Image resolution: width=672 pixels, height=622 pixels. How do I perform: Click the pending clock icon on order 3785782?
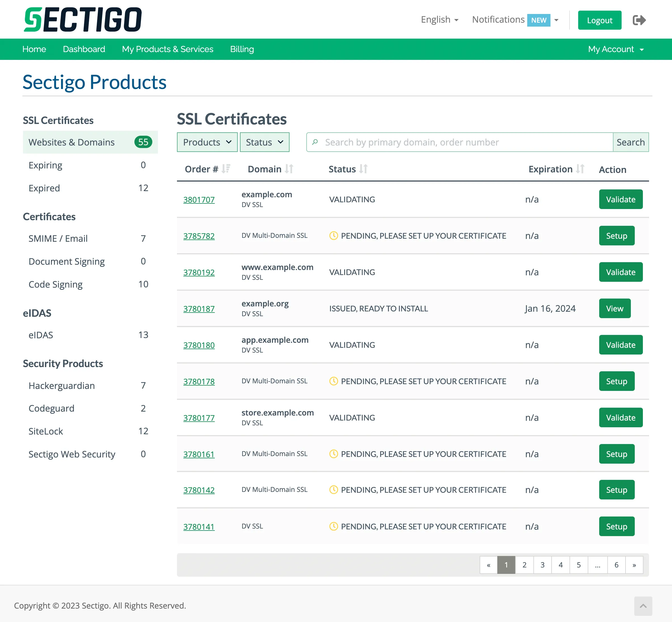[x=333, y=236]
